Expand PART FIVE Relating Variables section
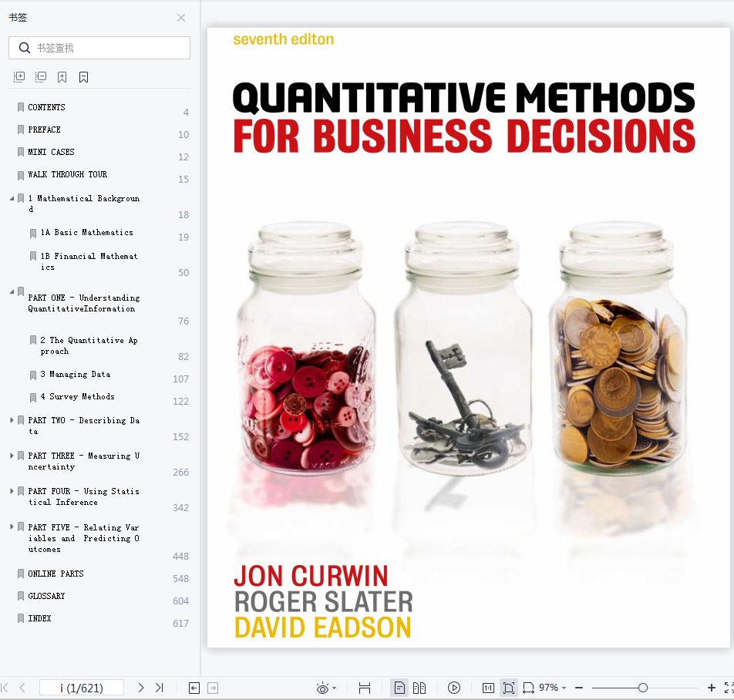This screenshot has height=700, width=734. coord(12,527)
